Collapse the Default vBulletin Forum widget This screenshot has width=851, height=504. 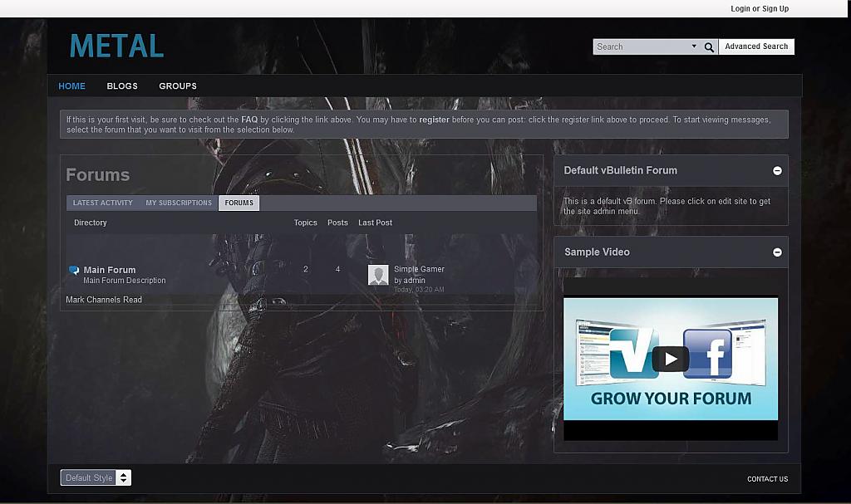point(777,171)
